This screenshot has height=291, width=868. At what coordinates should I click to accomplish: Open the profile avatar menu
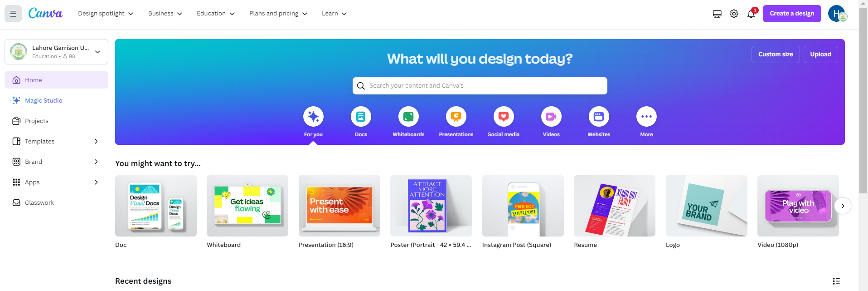837,14
